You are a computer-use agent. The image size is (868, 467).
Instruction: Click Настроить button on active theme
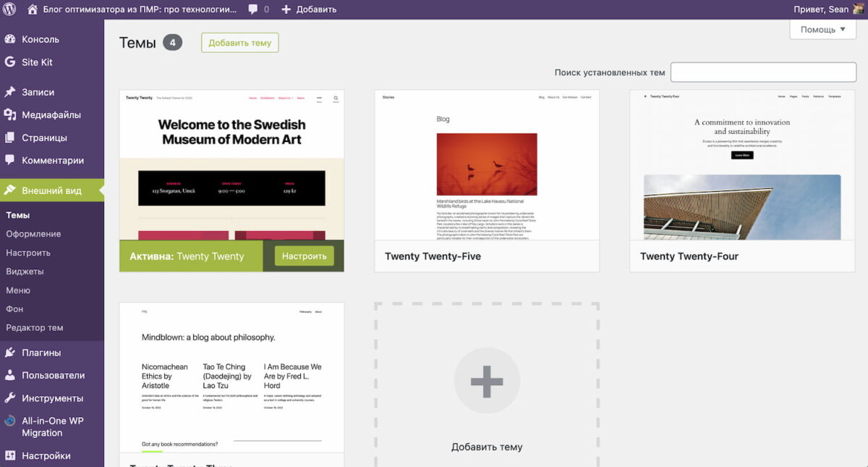coord(304,256)
